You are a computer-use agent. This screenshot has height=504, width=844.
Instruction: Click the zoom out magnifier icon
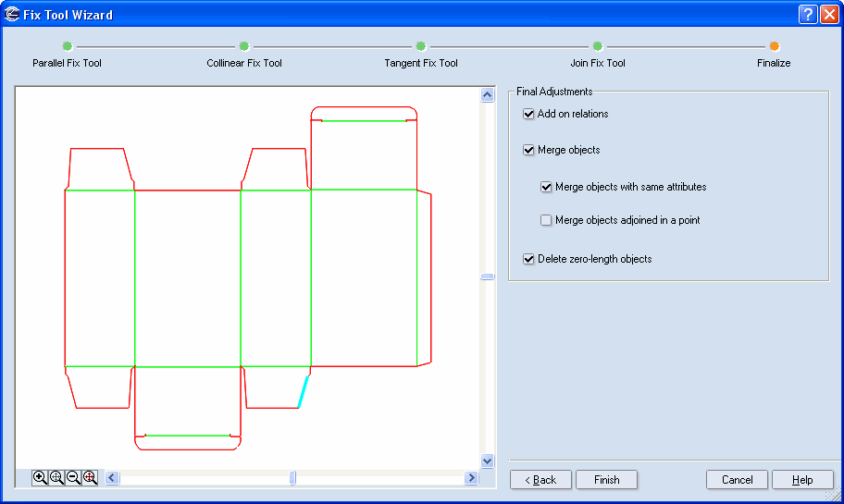[73, 477]
